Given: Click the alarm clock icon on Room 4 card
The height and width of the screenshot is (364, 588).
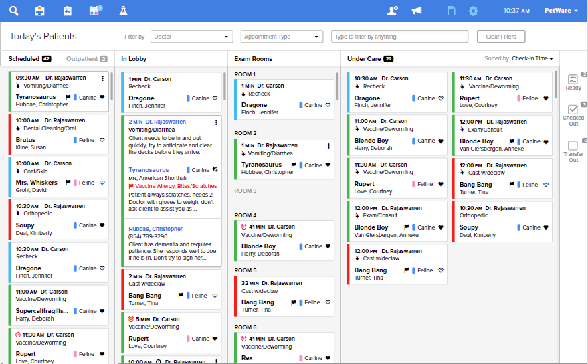Looking at the screenshot, I should pos(243,227).
